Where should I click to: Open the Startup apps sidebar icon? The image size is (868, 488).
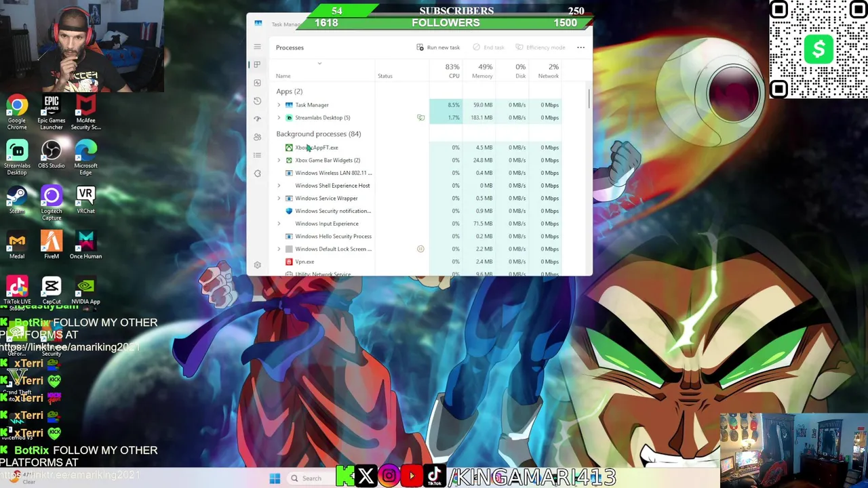click(257, 119)
